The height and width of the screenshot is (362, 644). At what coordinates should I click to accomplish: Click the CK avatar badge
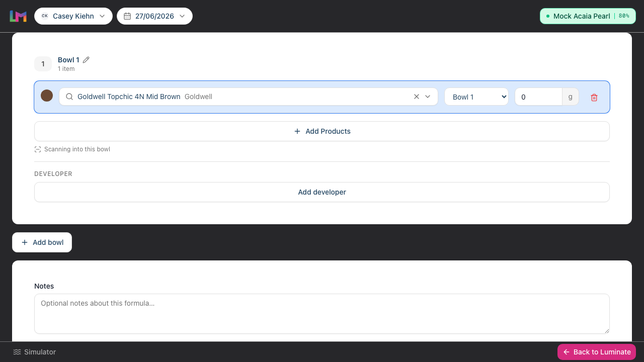(x=45, y=16)
